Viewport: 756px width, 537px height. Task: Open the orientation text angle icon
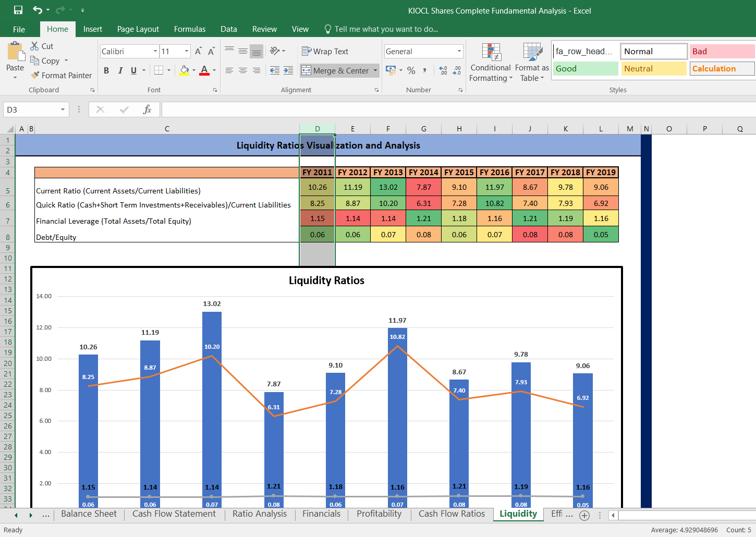(275, 51)
